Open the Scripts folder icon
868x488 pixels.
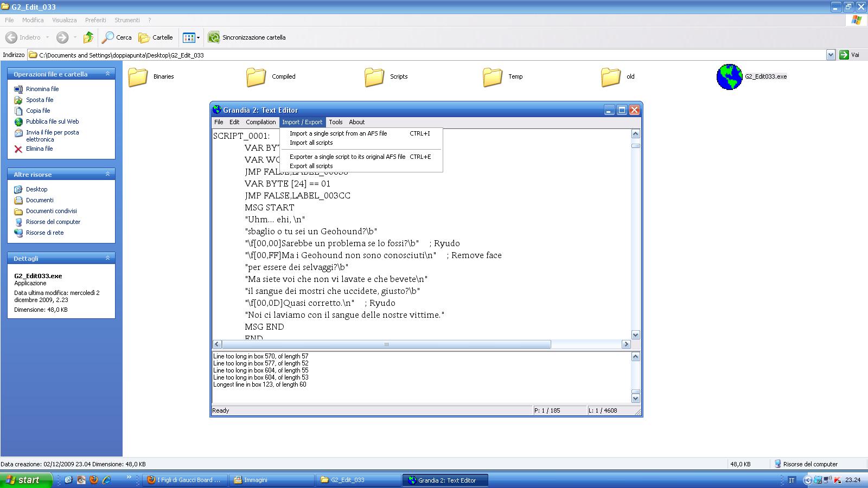point(374,77)
